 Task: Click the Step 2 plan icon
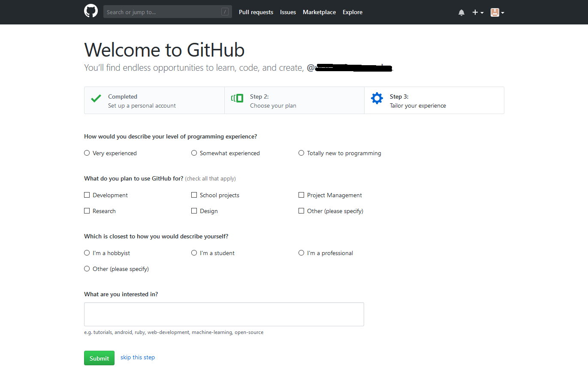click(x=237, y=98)
